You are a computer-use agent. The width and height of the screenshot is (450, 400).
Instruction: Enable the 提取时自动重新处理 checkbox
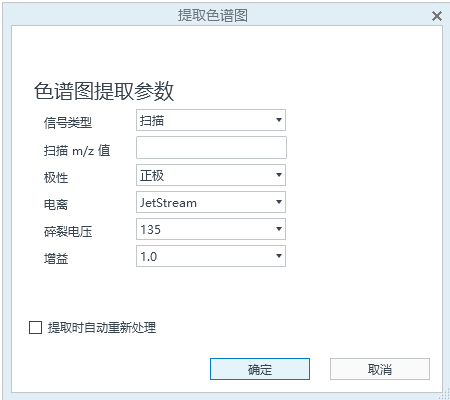35,327
